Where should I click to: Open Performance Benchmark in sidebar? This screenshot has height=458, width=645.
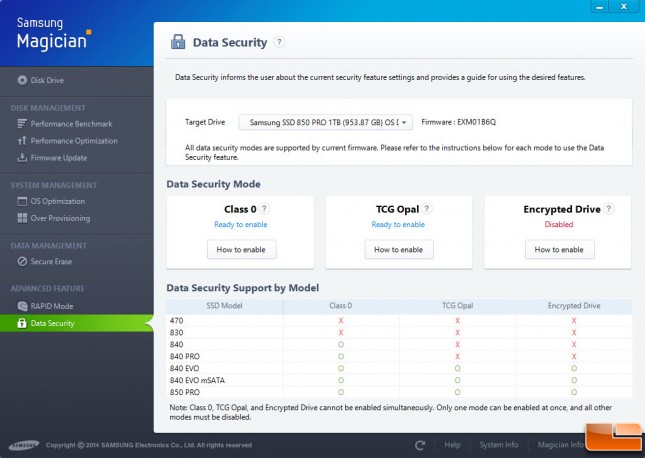pos(71,124)
